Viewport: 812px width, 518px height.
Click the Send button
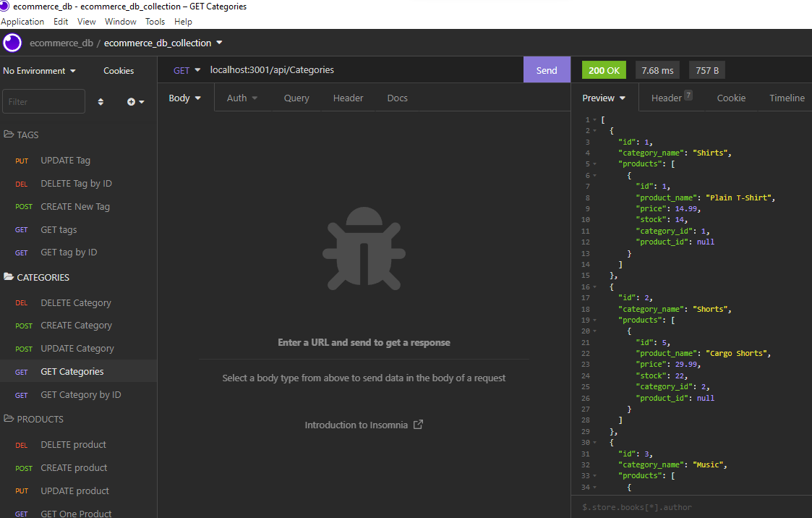pos(546,69)
